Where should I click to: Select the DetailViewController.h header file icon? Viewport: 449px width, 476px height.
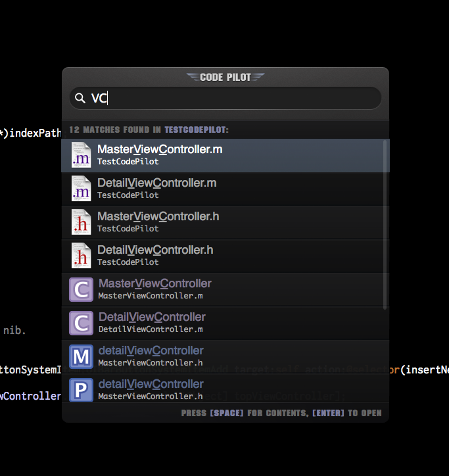pyautogui.click(x=81, y=256)
